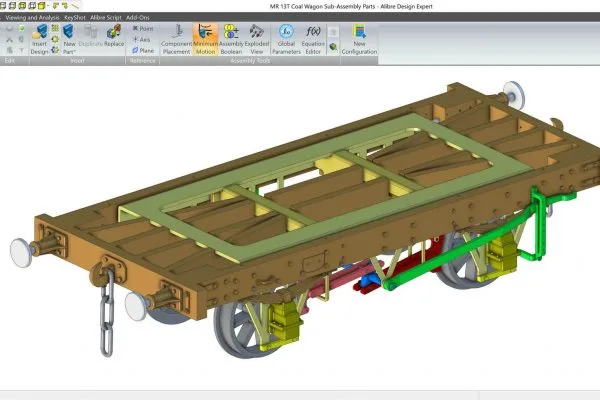The height and width of the screenshot is (400, 600).
Task: Open the Assembly Boolean tool
Action: pyautogui.click(x=231, y=39)
